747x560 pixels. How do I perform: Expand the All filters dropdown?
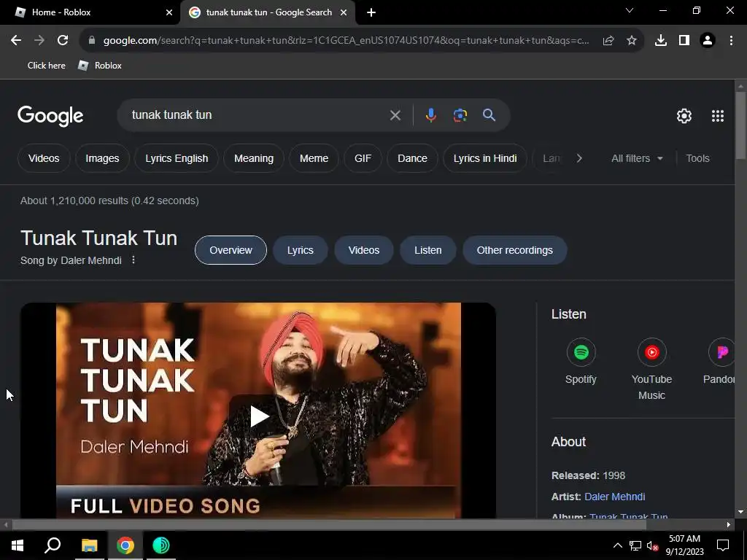637,158
